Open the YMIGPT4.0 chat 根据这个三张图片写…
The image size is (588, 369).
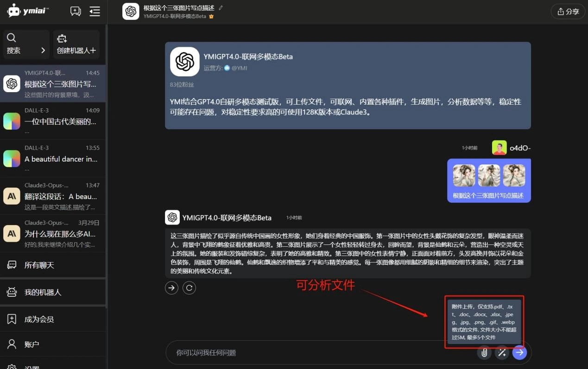[x=53, y=84]
